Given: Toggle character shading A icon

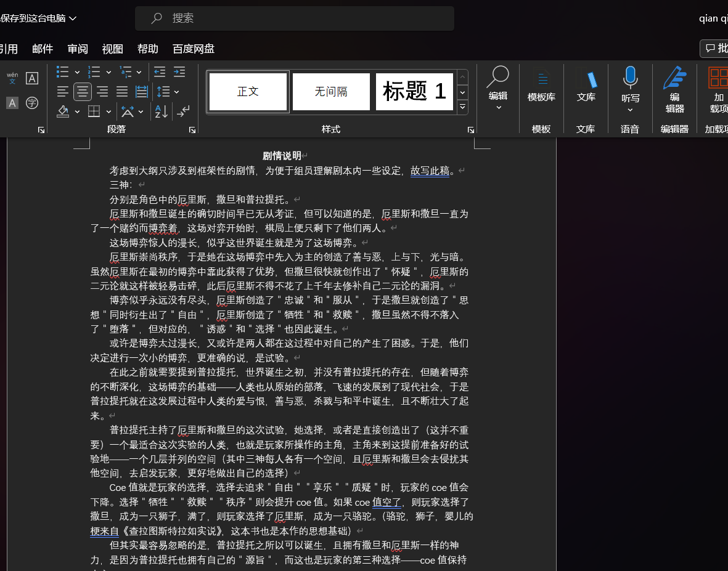Looking at the screenshot, I should (x=12, y=102).
